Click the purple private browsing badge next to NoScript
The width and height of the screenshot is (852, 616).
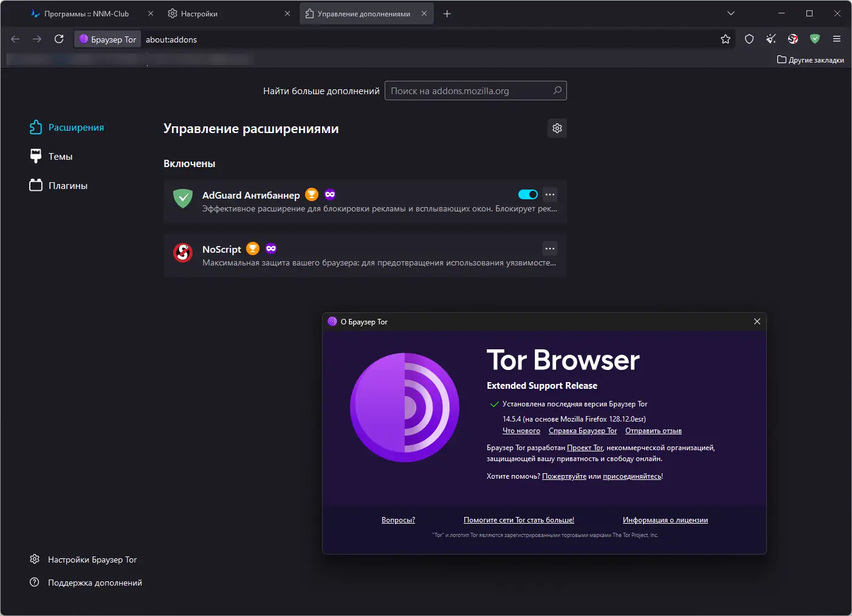point(271,248)
